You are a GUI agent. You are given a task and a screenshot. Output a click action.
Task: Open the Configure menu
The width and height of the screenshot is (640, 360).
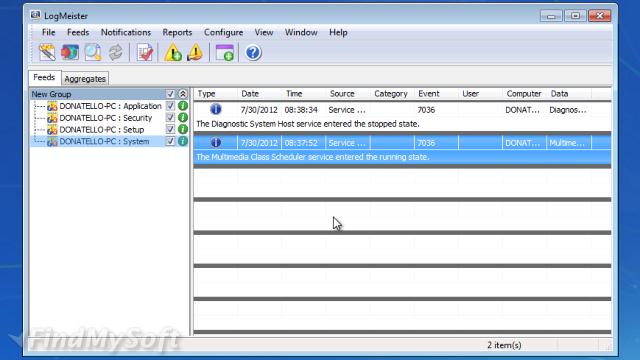(223, 32)
